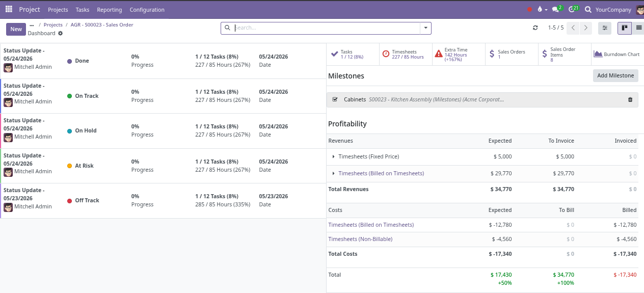The width and height of the screenshot is (644, 293).
Task: Click Mitchell Admin avatar on Done update
Action: (8, 67)
